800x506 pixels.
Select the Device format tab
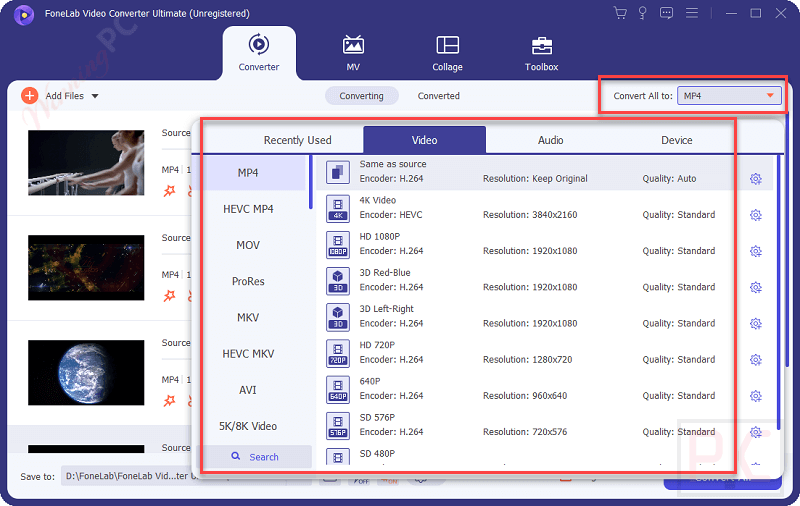677,140
